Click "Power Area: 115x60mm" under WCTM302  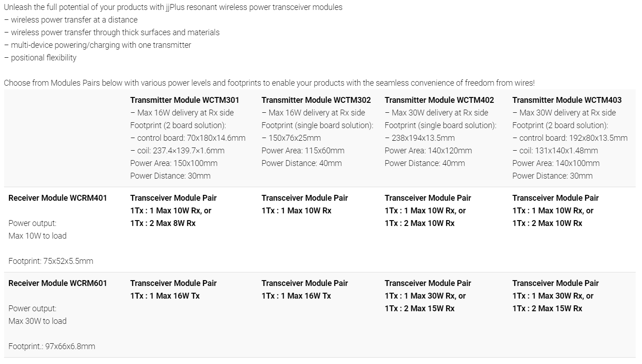coord(303,151)
